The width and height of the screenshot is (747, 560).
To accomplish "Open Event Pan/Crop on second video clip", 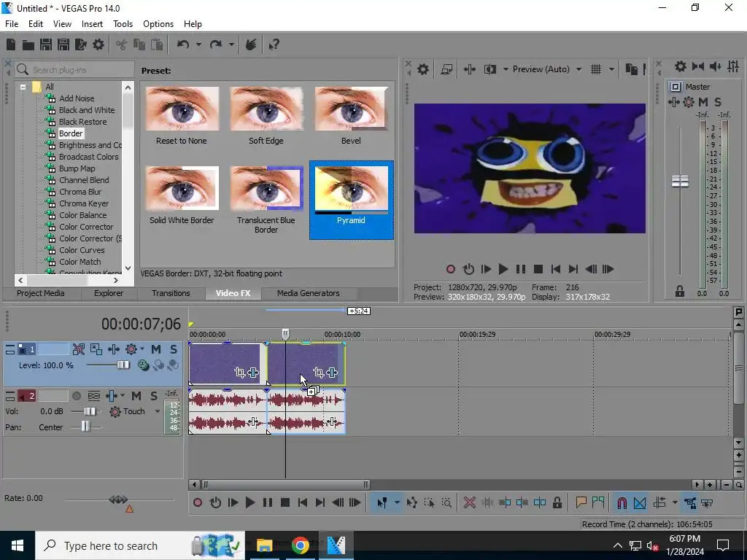I will click(319, 373).
